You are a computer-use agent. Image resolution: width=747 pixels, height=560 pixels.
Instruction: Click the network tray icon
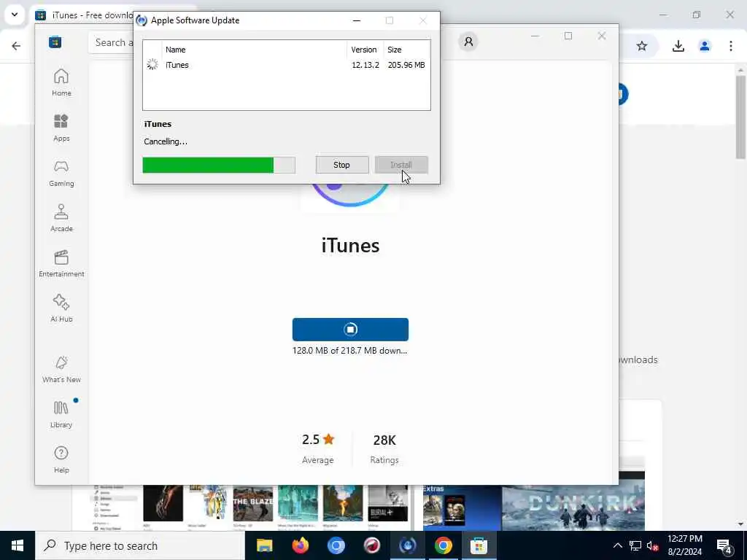pyautogui.click(x=635, y=545)
